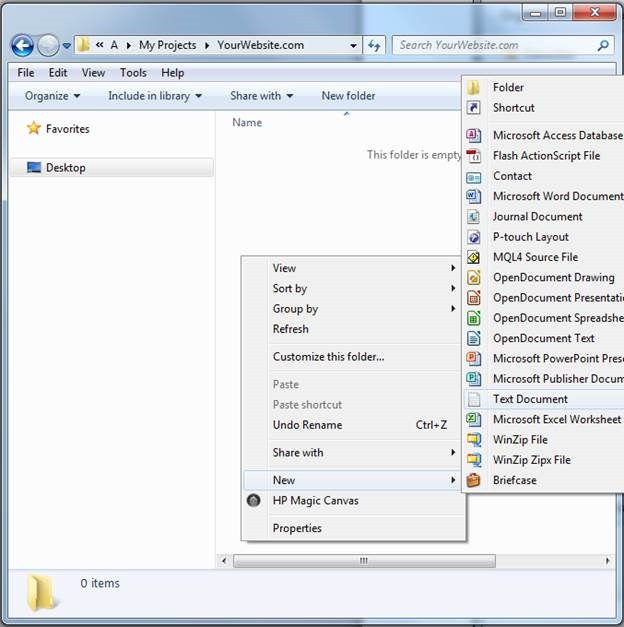The image size is (624, 627).
Task: Select the WinZip File icon
Action: pos(474,440)
